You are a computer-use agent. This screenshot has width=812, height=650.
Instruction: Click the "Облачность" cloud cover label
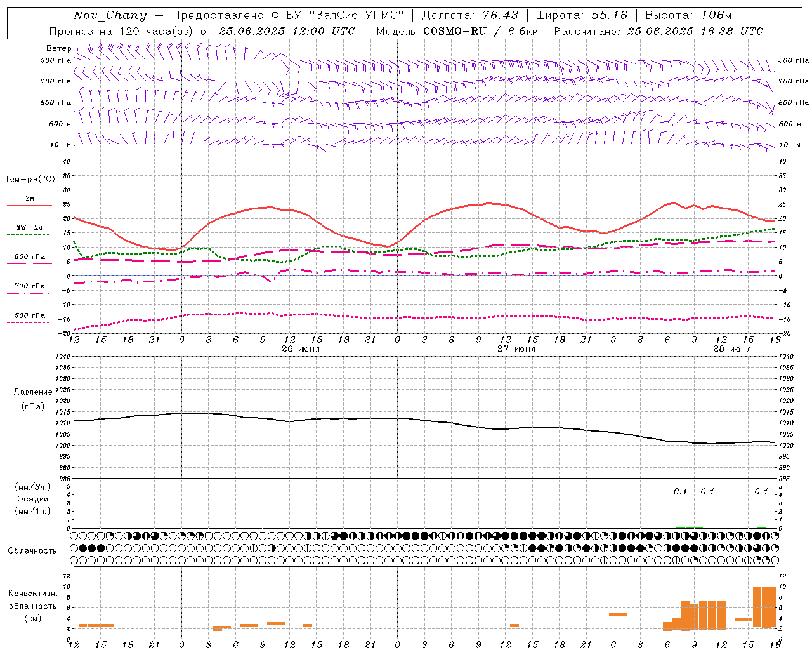pos(32,550)
